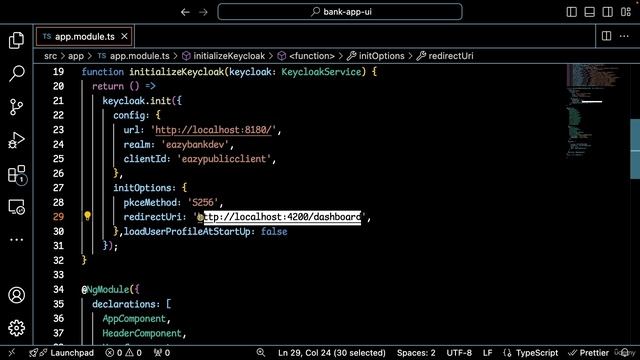The height and width of the screenshot is (360, 640).
Task: Click 'eazypublicclient' clientId value
Action: coord(224,159)
